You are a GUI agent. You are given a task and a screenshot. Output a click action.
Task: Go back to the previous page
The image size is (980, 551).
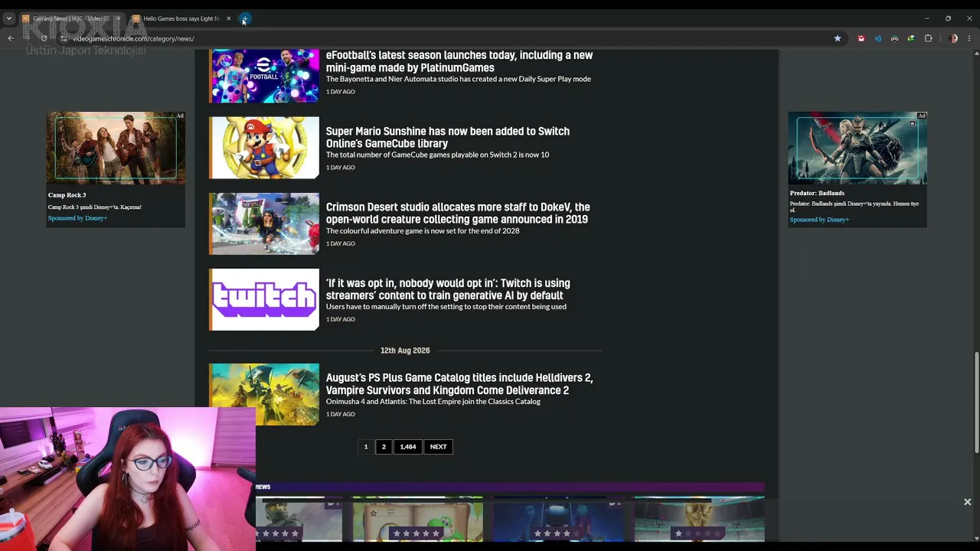point(11,38)
